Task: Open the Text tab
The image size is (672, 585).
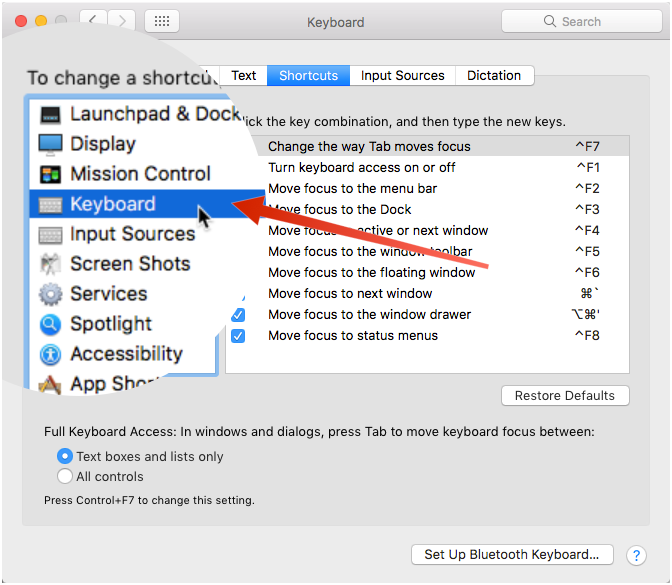Action: (x=244, y=75)
